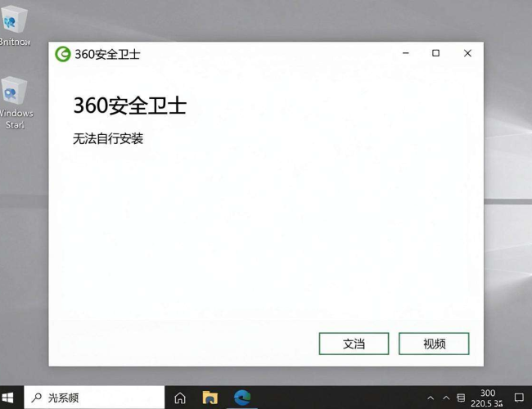The image size is (532, 409).
Task: Click the second tray chevron arrow
Action: [x=446, y=398]
